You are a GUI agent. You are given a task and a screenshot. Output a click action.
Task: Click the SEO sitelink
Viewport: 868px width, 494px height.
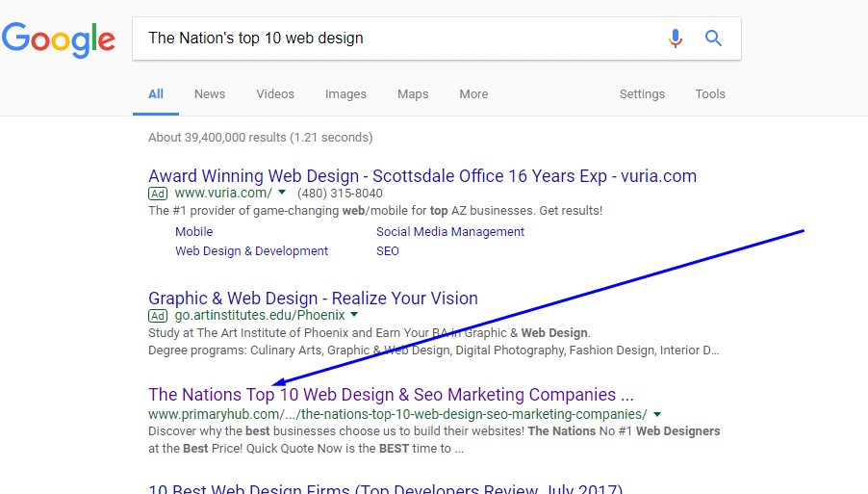pos(388,251)
